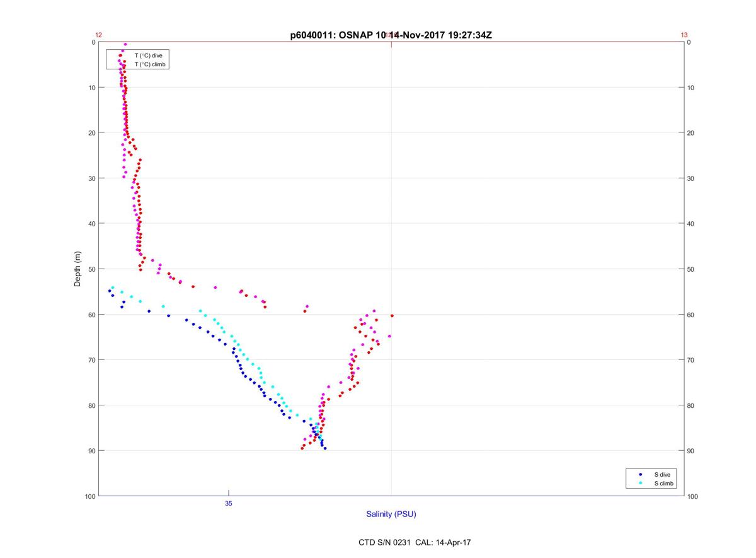The width and height of the screenshot is (756, 558).
Task: Pick the cyan S climb legend marker
Action: click(640, 483)
